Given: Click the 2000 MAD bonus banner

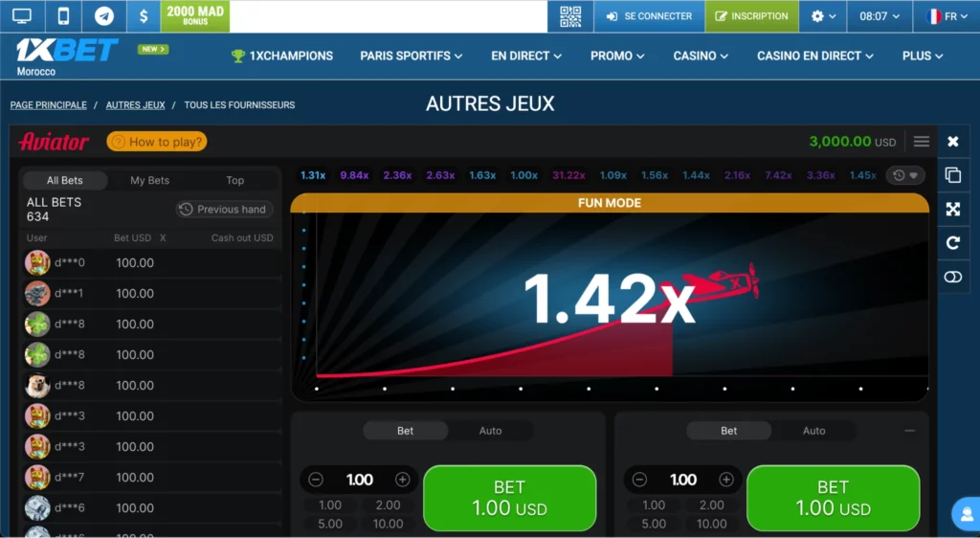Looking at the screenshot, I should tap(195, 15).
